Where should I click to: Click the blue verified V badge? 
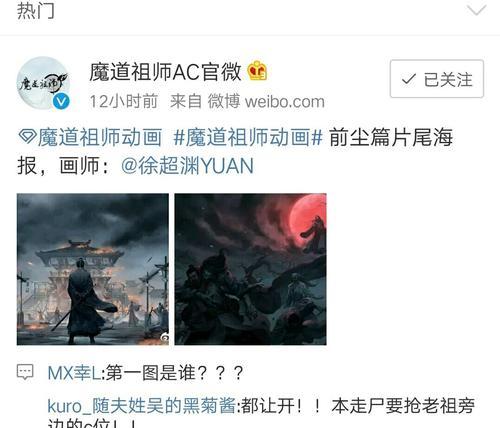click(62, 101)
